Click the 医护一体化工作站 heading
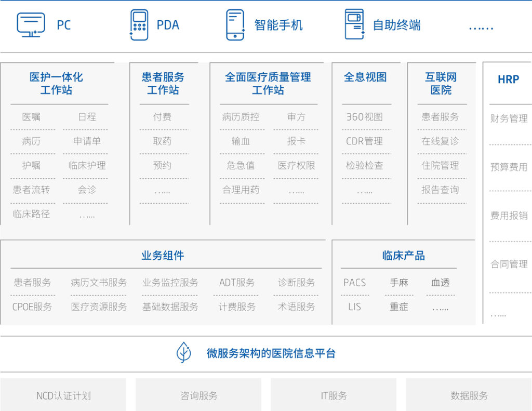 [56, 83]
